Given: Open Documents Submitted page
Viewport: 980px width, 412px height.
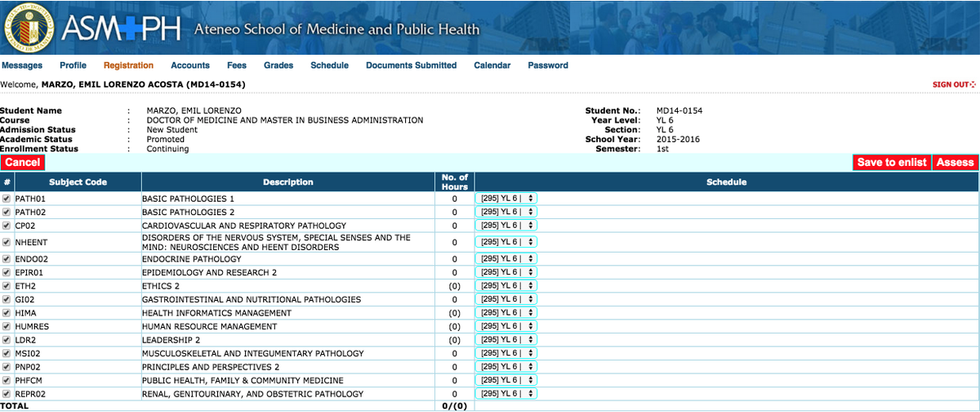Looking at the screenshot, I should click(412, 65).
